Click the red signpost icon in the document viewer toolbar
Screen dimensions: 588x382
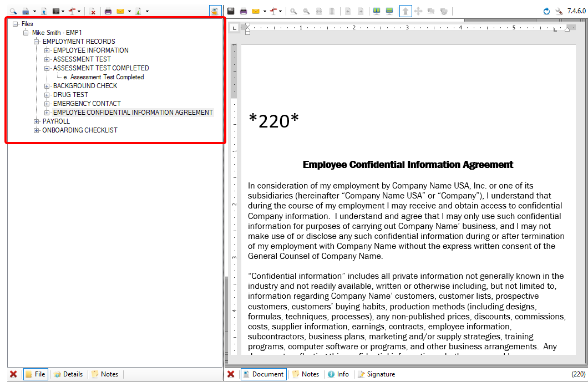tap(273, 11)
